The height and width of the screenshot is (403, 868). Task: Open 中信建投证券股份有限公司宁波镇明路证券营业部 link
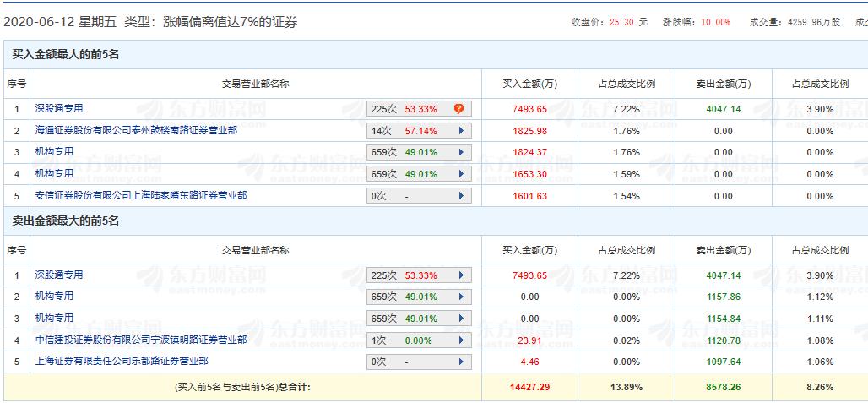(x=141, y=340)
